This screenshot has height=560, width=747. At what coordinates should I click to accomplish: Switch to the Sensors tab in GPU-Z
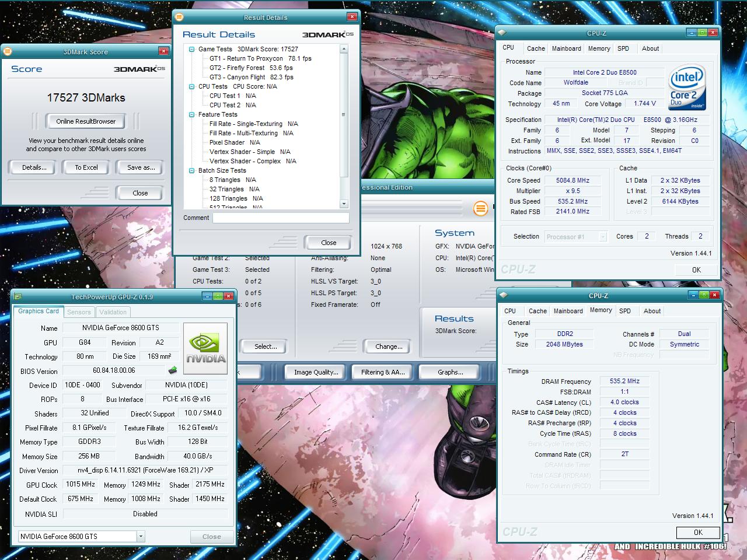[x=79, y=312]
